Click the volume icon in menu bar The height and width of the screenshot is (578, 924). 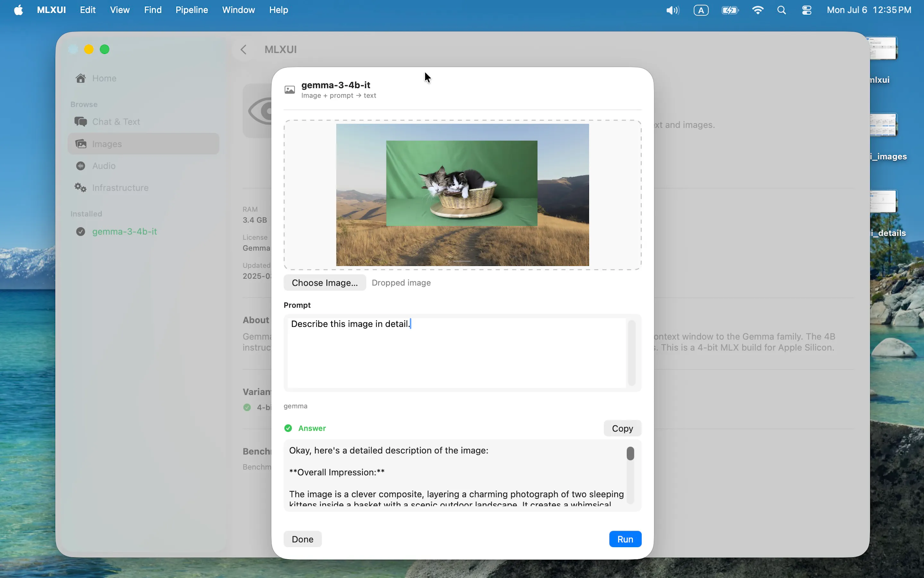tap(672, 10)
